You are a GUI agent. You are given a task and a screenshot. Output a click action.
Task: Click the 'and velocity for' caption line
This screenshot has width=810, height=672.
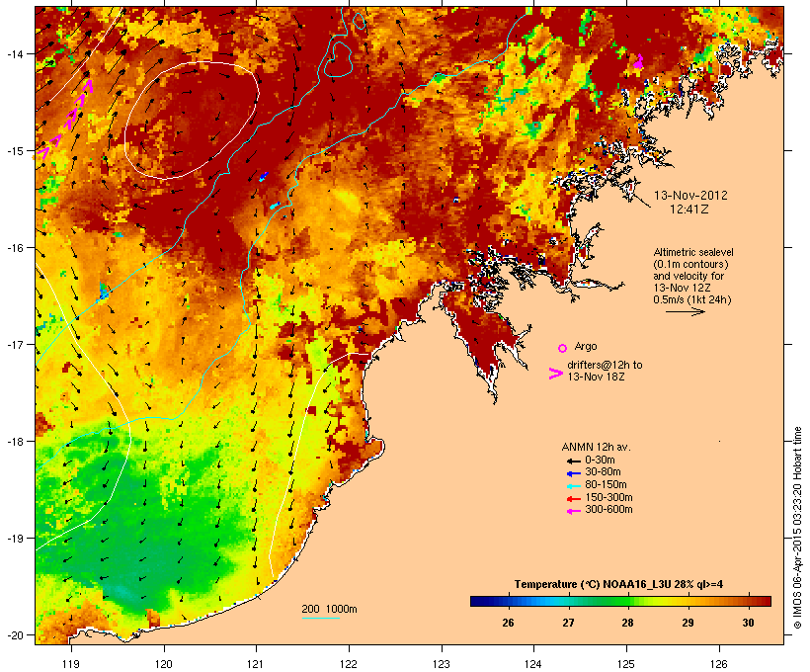tap(688, 276)
